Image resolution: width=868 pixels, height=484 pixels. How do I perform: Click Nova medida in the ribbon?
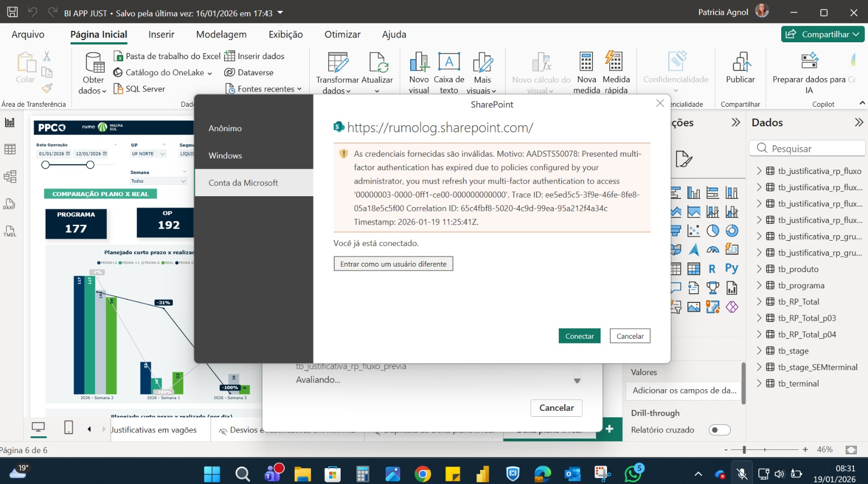pos(586,73)
